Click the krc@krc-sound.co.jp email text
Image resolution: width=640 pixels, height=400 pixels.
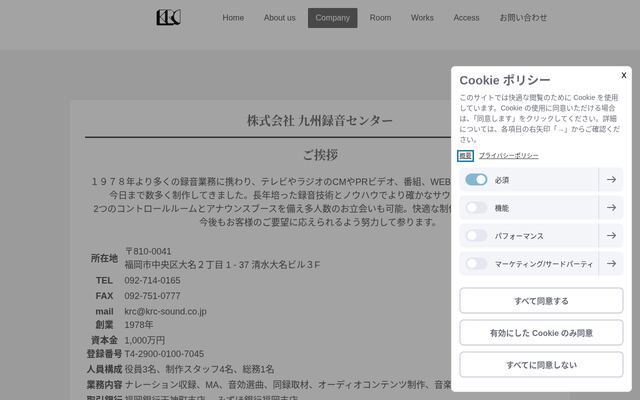(165, 311)
